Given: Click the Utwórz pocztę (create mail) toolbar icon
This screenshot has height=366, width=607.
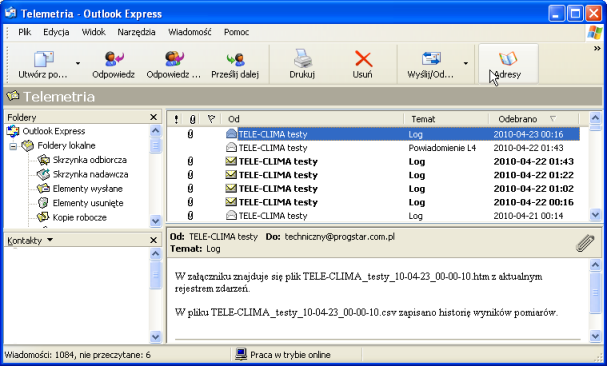Looking at the screenshot, I should click(43, 59).
